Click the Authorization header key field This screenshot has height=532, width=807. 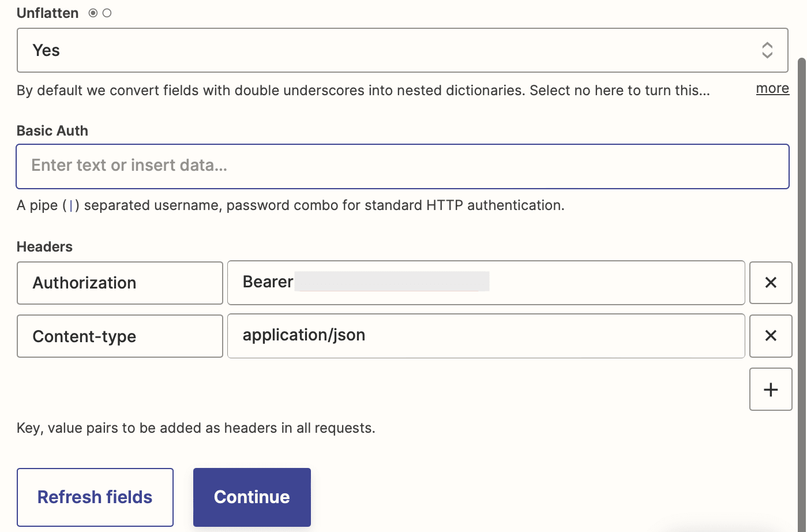[x=119, y=283]
